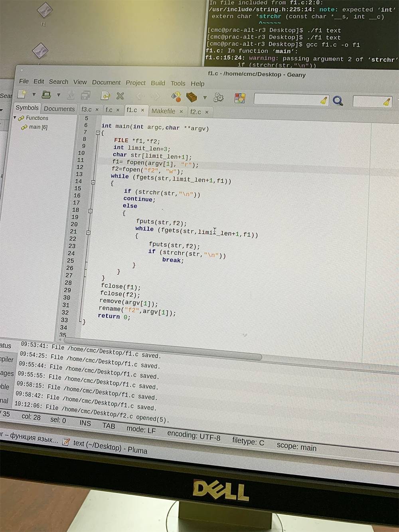Close the Makefile tab
This screenshot has width=399, height=532.
[181, 111]
